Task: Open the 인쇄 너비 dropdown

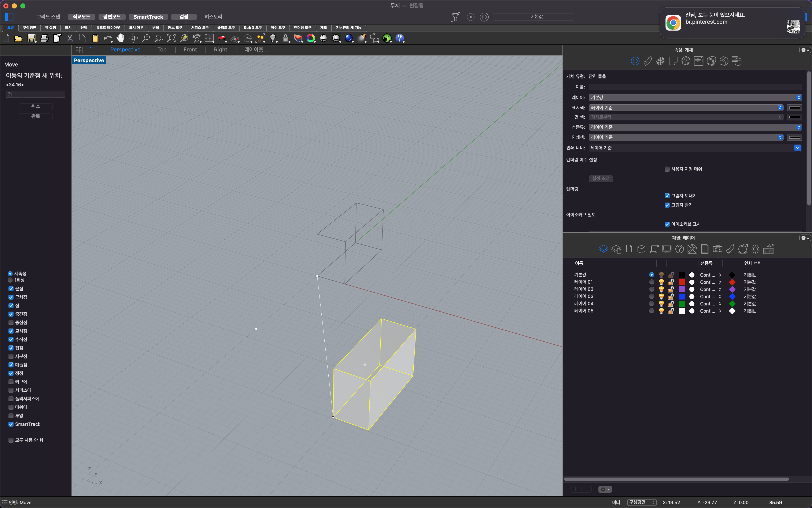Action: click(x=695, y=148)
